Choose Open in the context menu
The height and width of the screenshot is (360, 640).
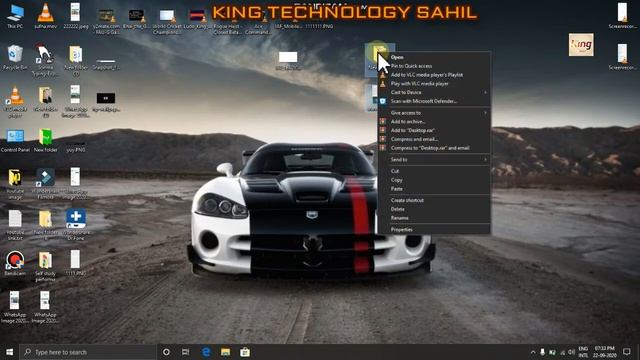[x=434, y=57]
